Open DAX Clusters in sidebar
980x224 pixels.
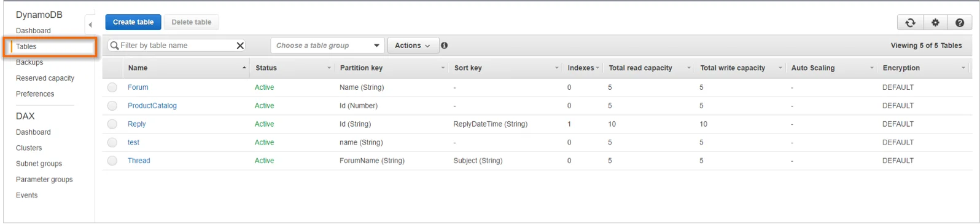point(29,148)
